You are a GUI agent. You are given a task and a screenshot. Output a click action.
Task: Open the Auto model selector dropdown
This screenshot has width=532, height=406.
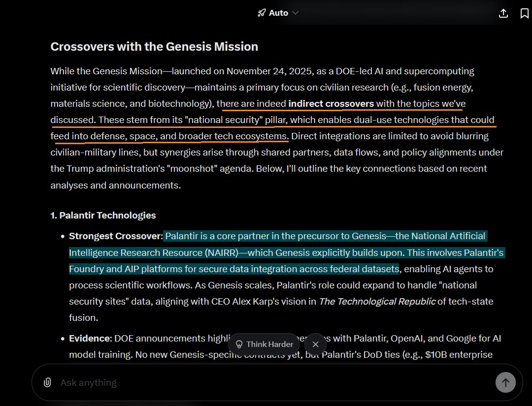pyautogui.click(x=278, y=13)
